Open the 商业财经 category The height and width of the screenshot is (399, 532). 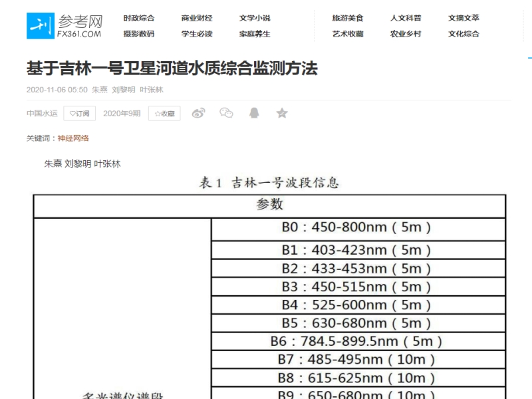coord(197,18)
